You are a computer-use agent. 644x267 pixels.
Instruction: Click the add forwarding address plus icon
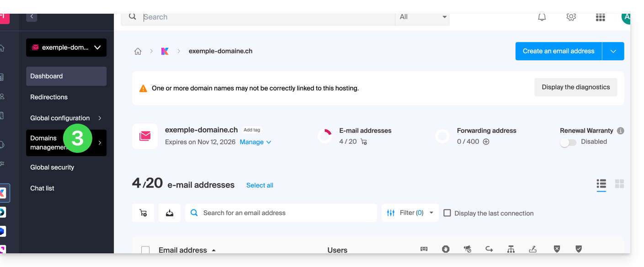pyautogui.click(x=486, y=142)
